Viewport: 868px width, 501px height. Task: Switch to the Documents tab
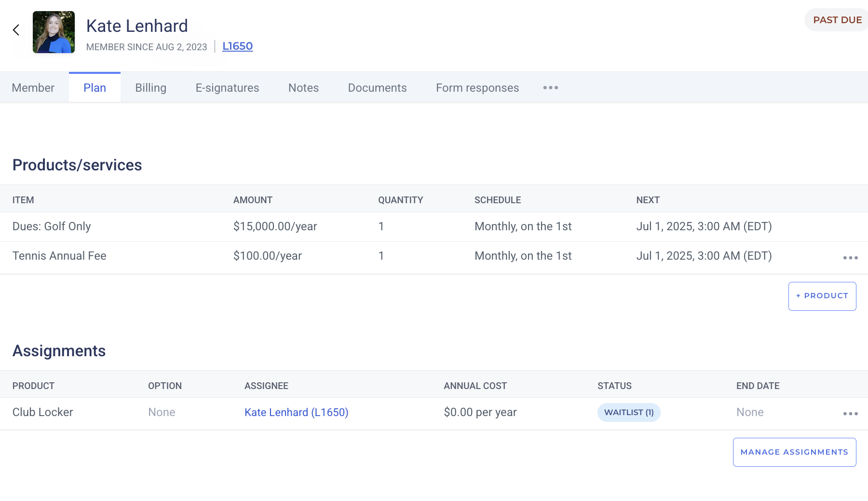(x=377, y=88)
